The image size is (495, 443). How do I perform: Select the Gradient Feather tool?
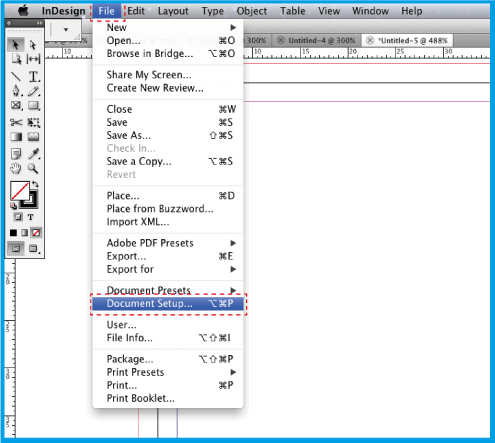(33, 137)
